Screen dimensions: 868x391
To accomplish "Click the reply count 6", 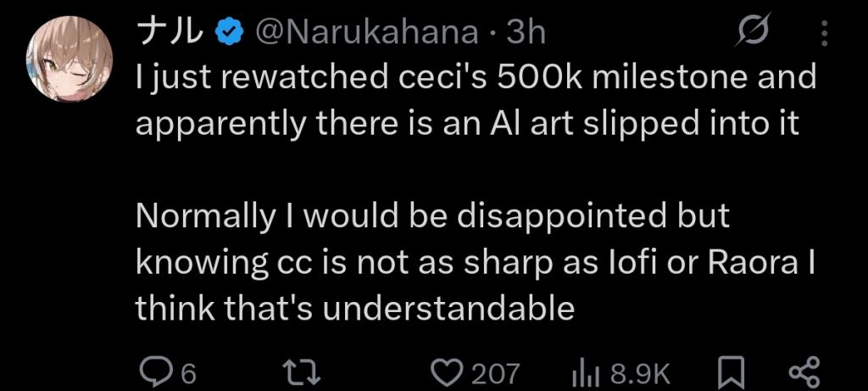I will tap(188, 371).
